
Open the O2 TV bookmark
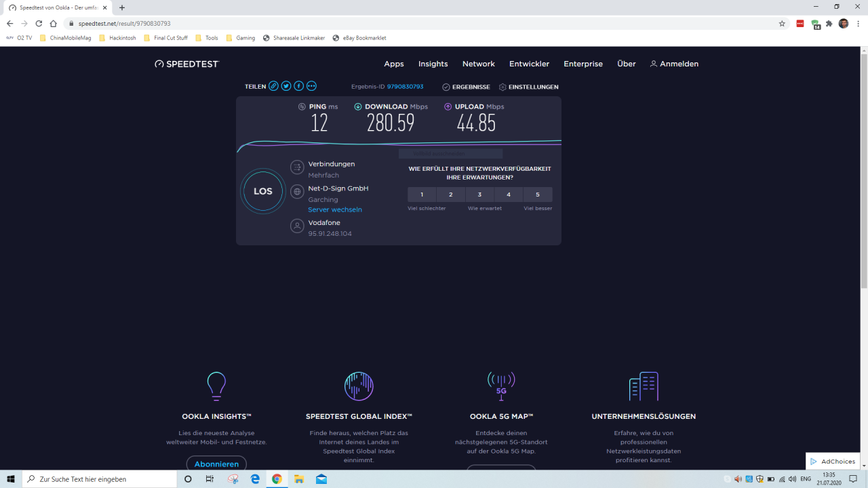pos(19,38)
